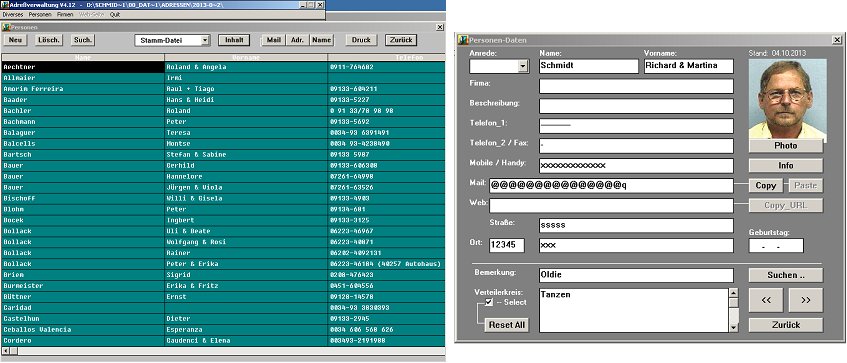Click the Paste button
847x363 pixels.
click(x=806, y=185)
